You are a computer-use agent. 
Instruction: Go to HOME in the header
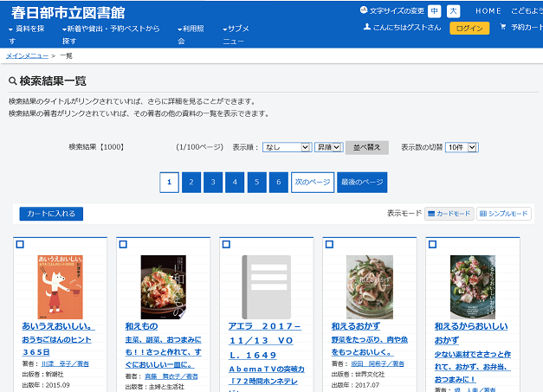click(x=488, y=11)
